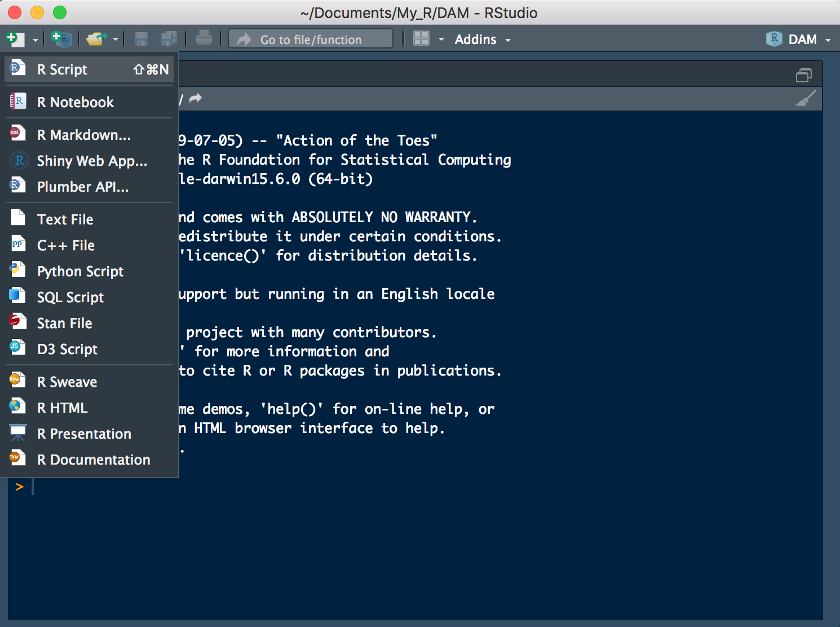Clear console with the broom icon
Screen dimensions: 840x627
pos(806,99)
